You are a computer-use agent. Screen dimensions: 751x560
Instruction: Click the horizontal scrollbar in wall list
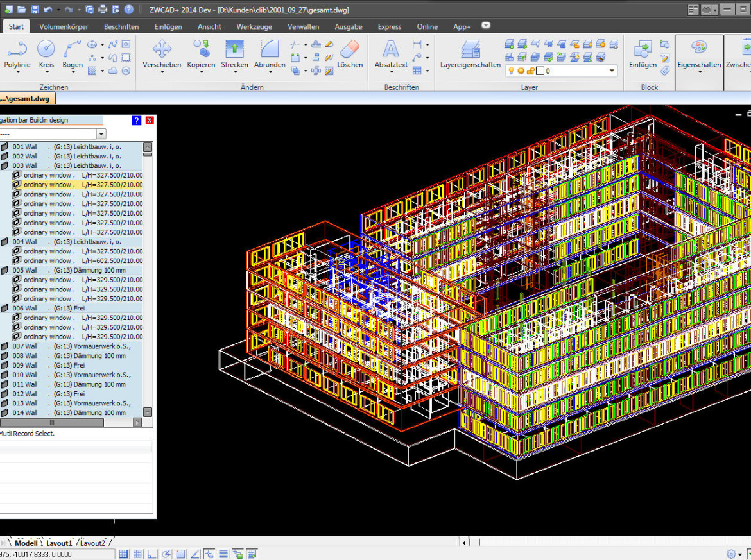[51, 423]
